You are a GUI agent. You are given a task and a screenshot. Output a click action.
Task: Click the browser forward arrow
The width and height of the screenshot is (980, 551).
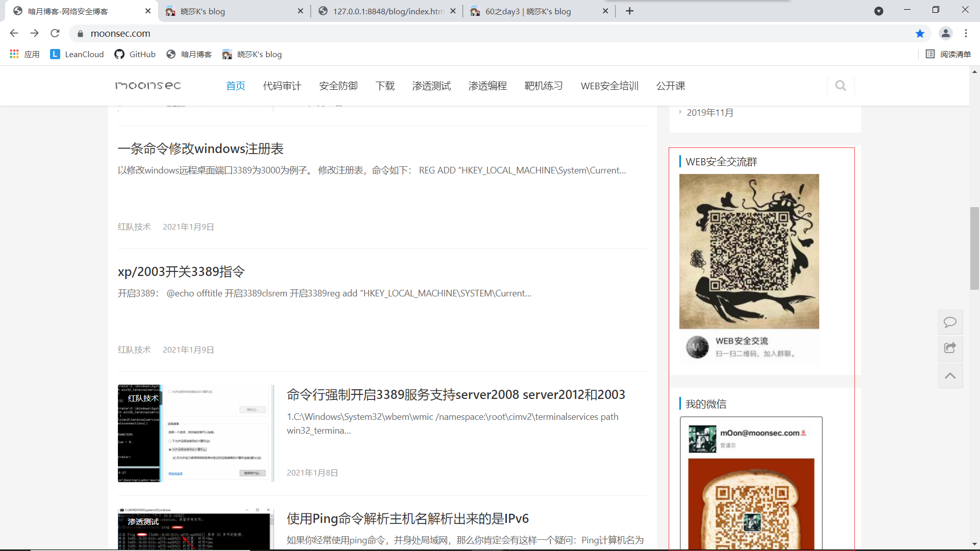click(34, 33)
